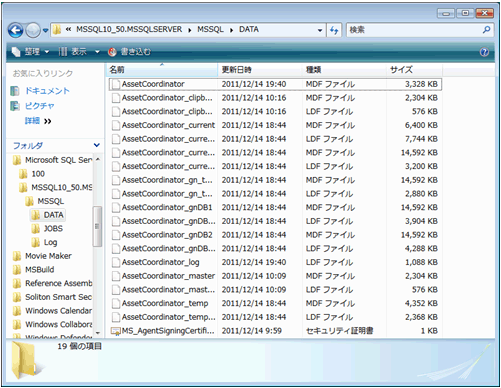Click the MS_AgentSigningCertificate certificate icon

point(116,331)
